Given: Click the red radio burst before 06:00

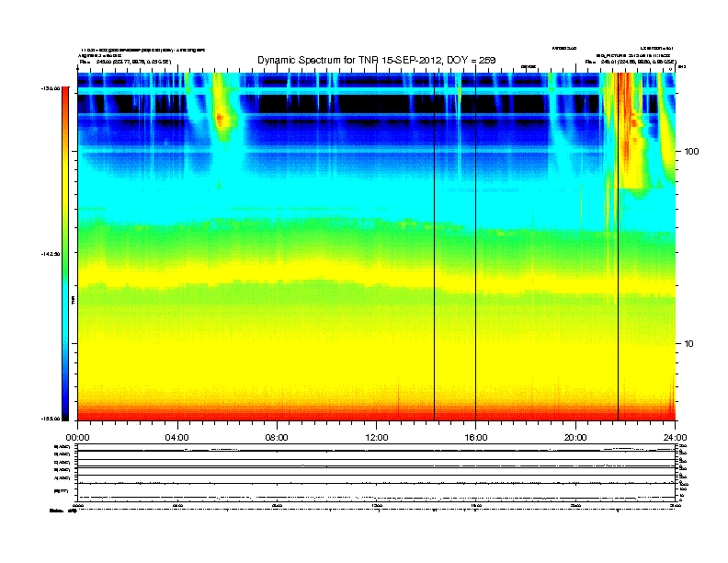Looking at the screenshot, I should (219, 120).
